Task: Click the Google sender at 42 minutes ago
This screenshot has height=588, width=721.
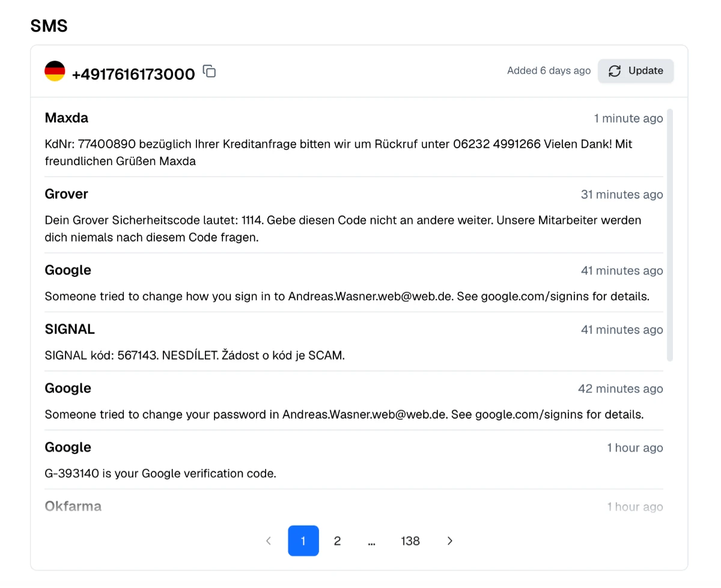Action: [x=68, y=389]
